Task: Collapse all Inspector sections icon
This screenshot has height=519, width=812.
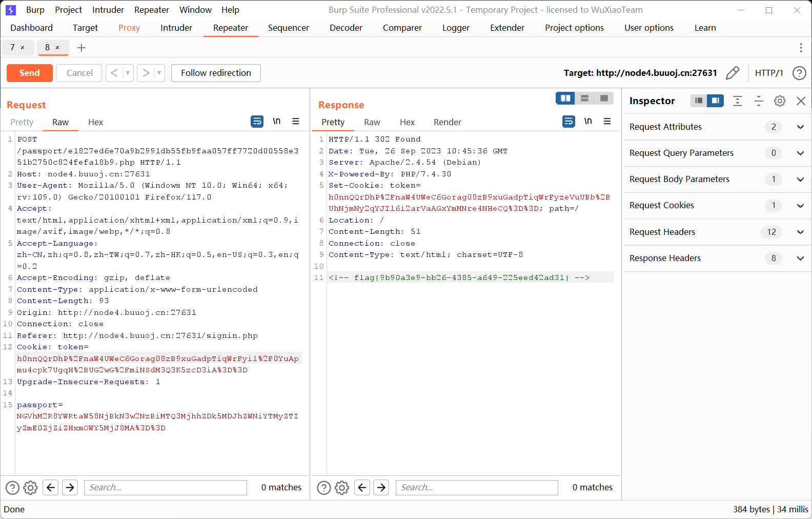Action: [759, 101]
